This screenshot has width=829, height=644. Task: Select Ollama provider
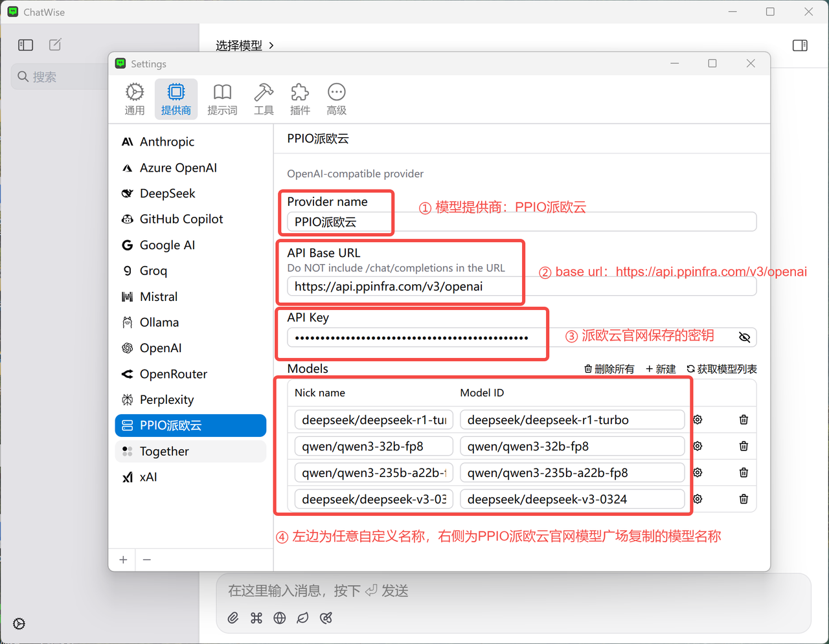click(190, 322)
